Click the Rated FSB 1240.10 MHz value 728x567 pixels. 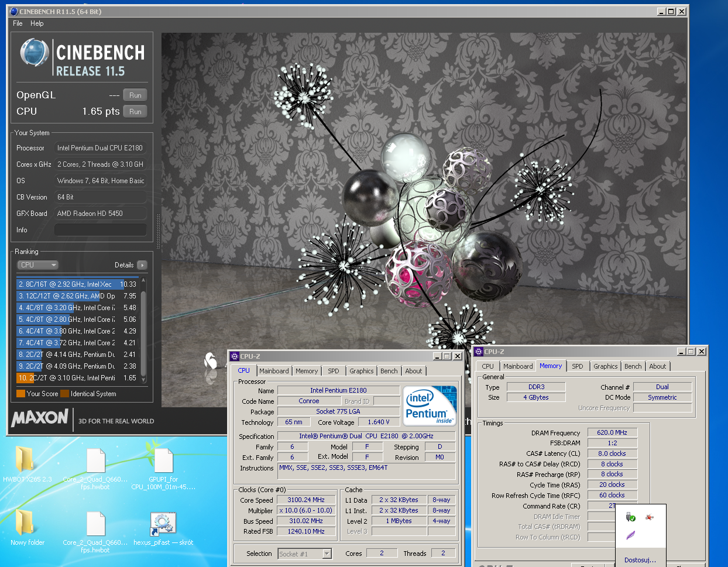306,531
